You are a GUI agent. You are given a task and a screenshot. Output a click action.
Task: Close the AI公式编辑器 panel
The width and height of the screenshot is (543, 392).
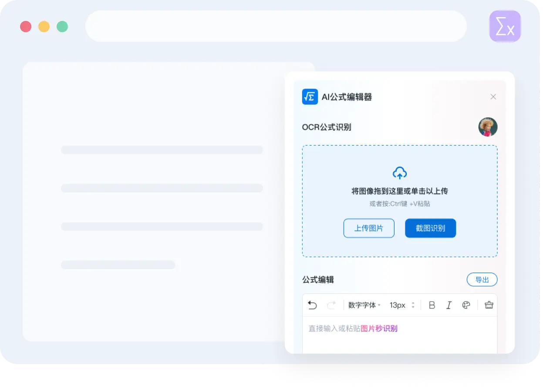pyautogui.click(x=493, y=97)
